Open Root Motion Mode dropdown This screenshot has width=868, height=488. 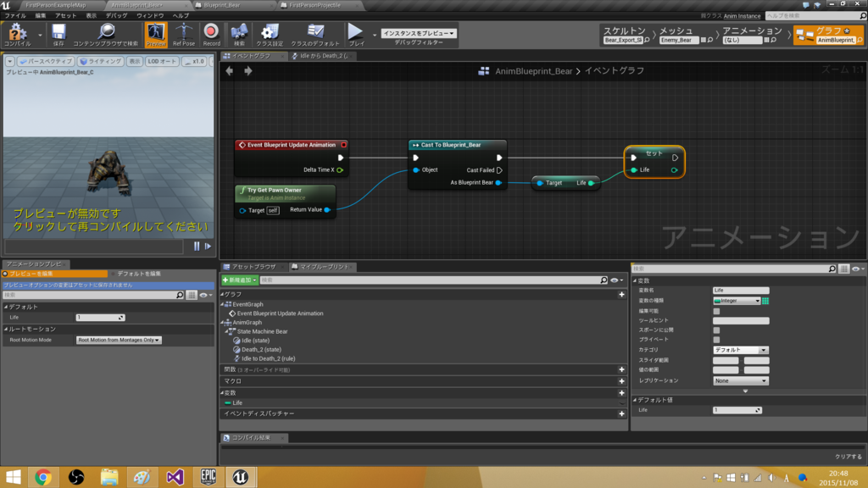coord(119,341)
